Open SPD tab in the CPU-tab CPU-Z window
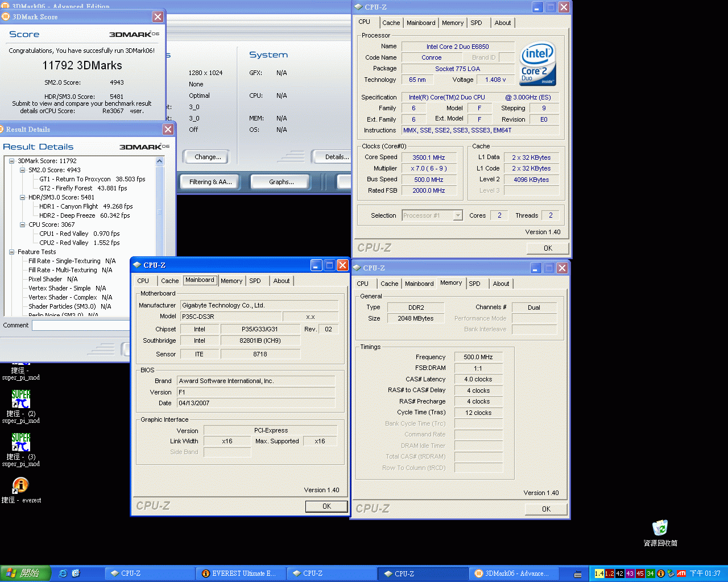This screenshot has width=728, height=582. click(476, 23)
